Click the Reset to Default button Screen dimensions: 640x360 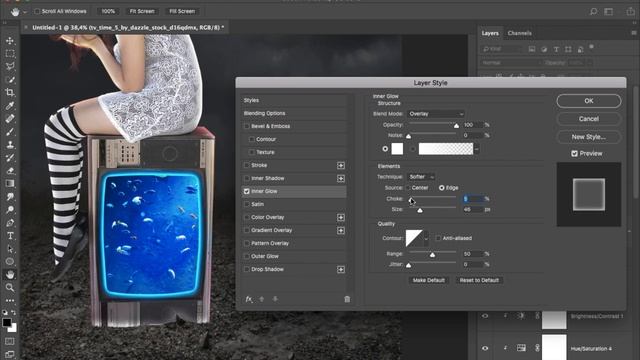479,280
